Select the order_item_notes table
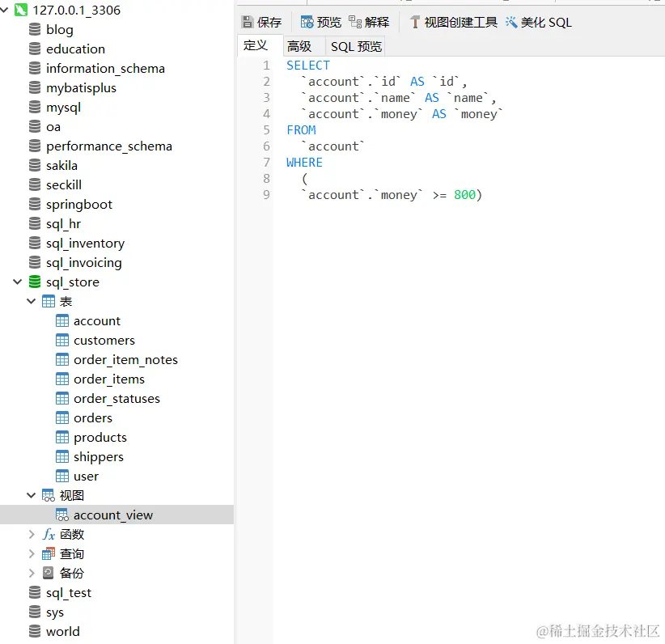This screenshot has width=665, height=644. 125,359
